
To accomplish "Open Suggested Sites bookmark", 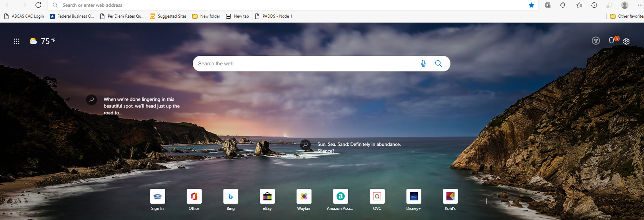I will click(x=168, y=16).
